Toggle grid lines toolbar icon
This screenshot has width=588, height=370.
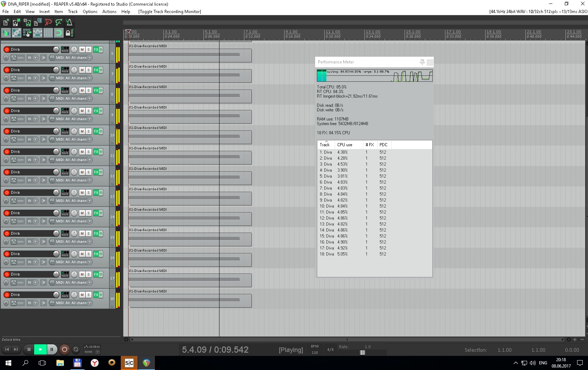tap(48, 33)
